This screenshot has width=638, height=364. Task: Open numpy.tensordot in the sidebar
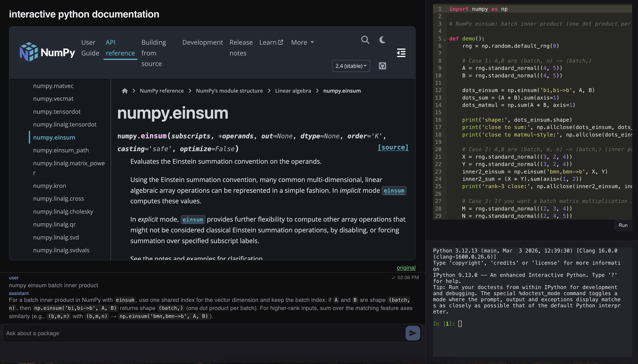coord(57,112)
